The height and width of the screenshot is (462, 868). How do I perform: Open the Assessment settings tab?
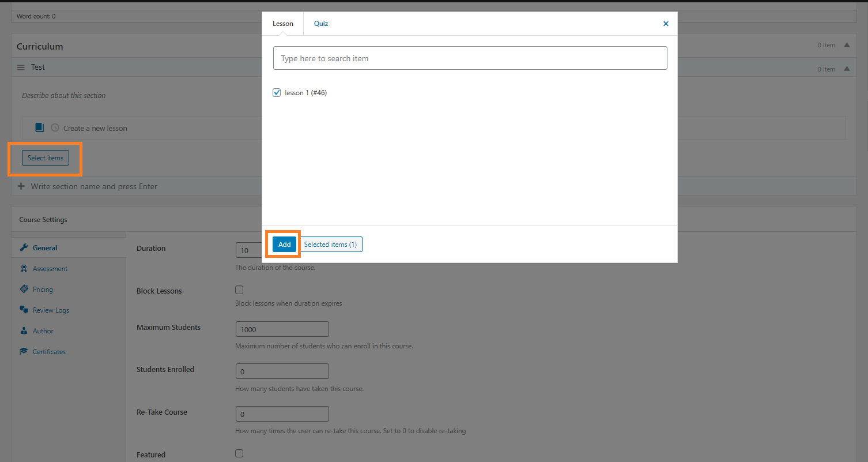point(69,269)
